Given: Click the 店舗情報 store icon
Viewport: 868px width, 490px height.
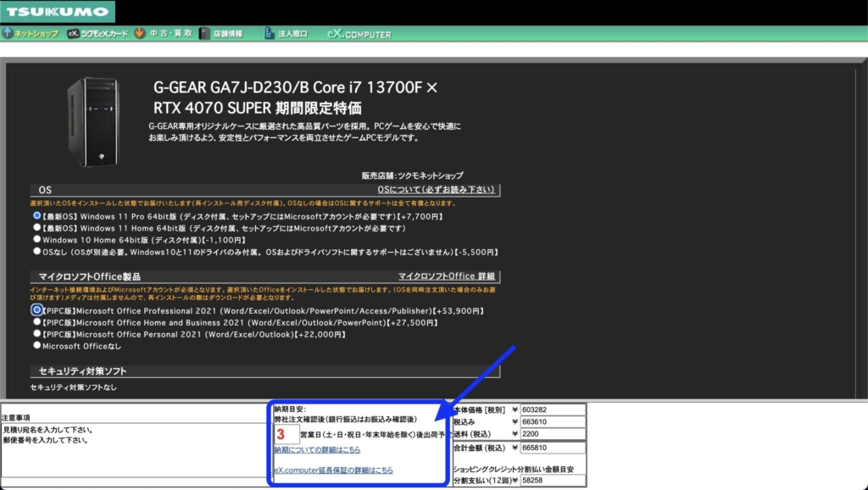Looking at the screenshot, I should point(204,34).
